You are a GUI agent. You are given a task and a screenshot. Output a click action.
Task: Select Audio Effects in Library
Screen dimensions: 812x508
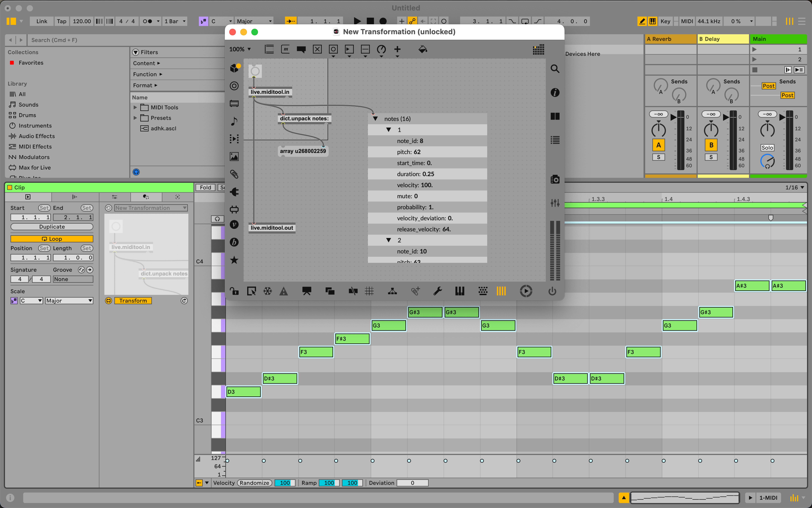[x=37, y=136]
